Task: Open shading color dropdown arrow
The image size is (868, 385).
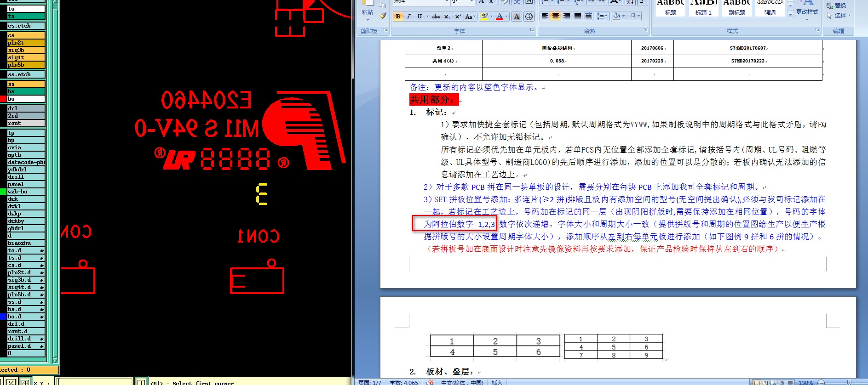Action: (623, 16)
